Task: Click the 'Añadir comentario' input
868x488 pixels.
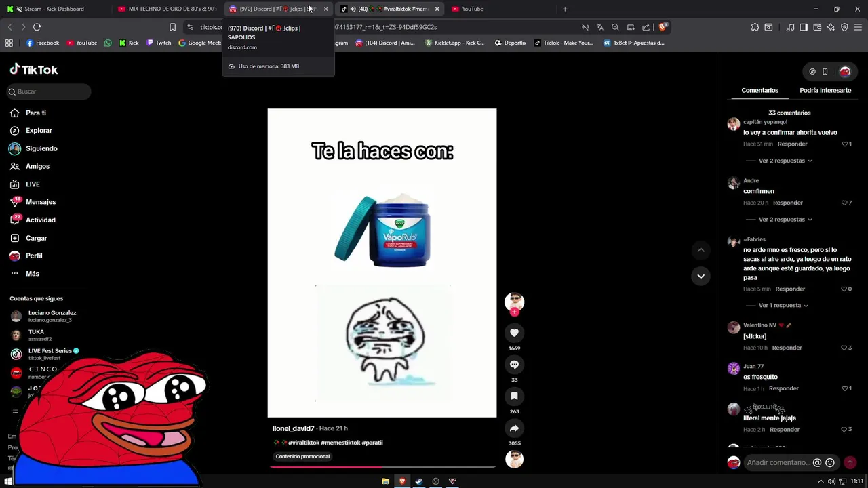Action: [778, 462]
